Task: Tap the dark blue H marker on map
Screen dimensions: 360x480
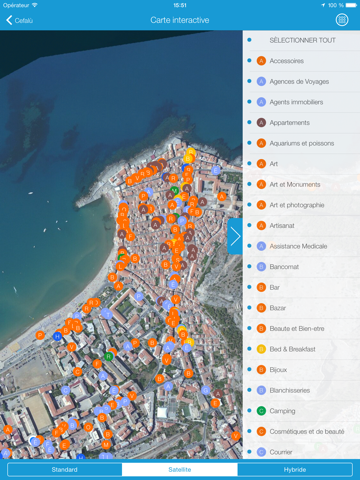Action: pyautogui.click(x=58, y=336)
